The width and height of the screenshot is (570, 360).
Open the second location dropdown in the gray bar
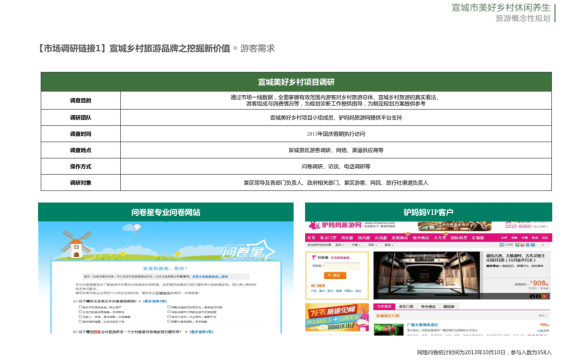(x=356, y=245)
